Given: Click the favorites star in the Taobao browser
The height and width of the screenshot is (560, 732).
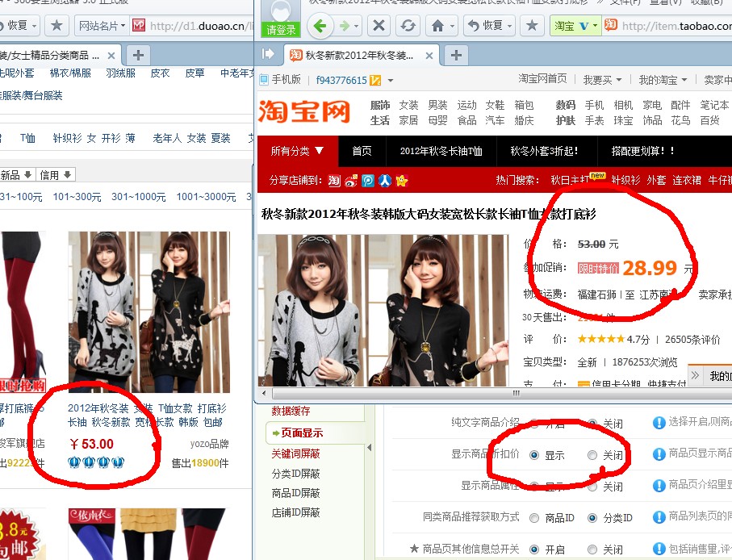Looking at the screenshot, I should tap(532, 25).
